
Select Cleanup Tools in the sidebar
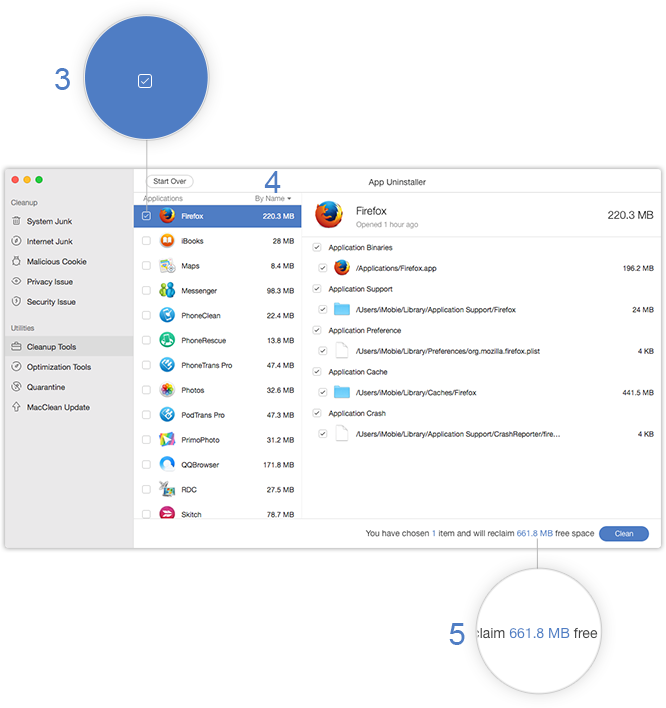[70, 346]
